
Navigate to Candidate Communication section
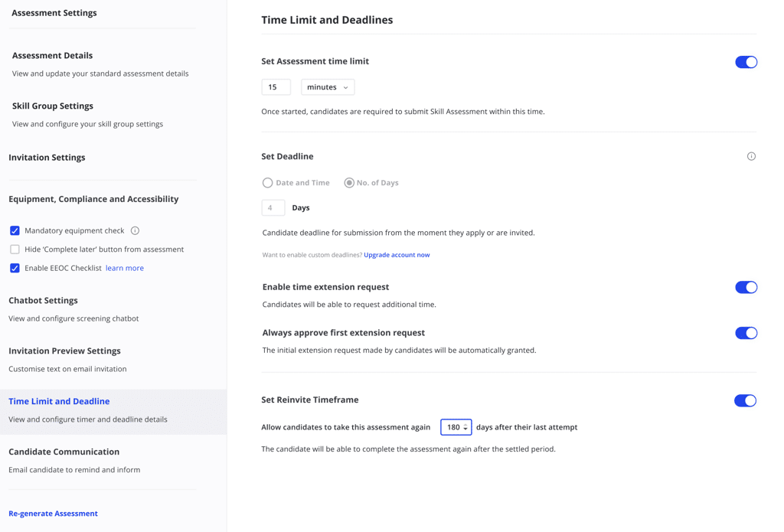[64, 452]
